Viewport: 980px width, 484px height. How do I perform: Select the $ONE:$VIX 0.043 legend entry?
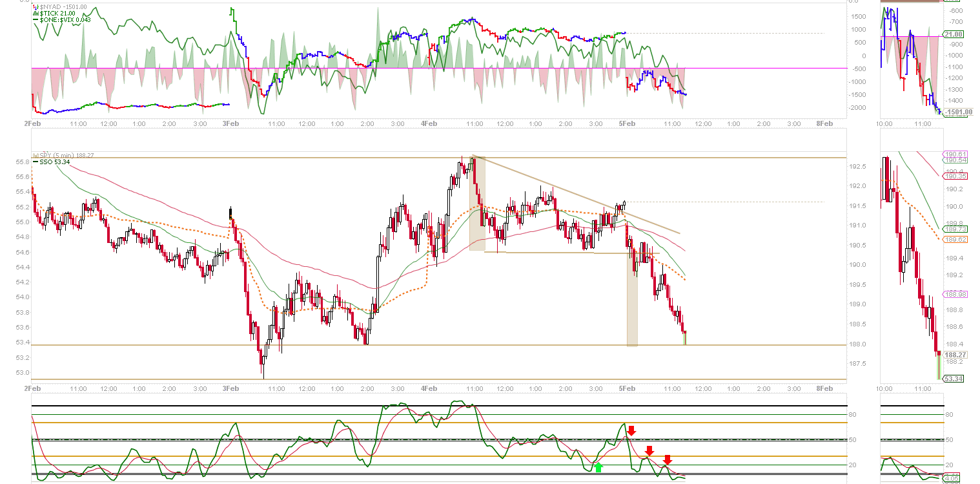click(61, 19)
